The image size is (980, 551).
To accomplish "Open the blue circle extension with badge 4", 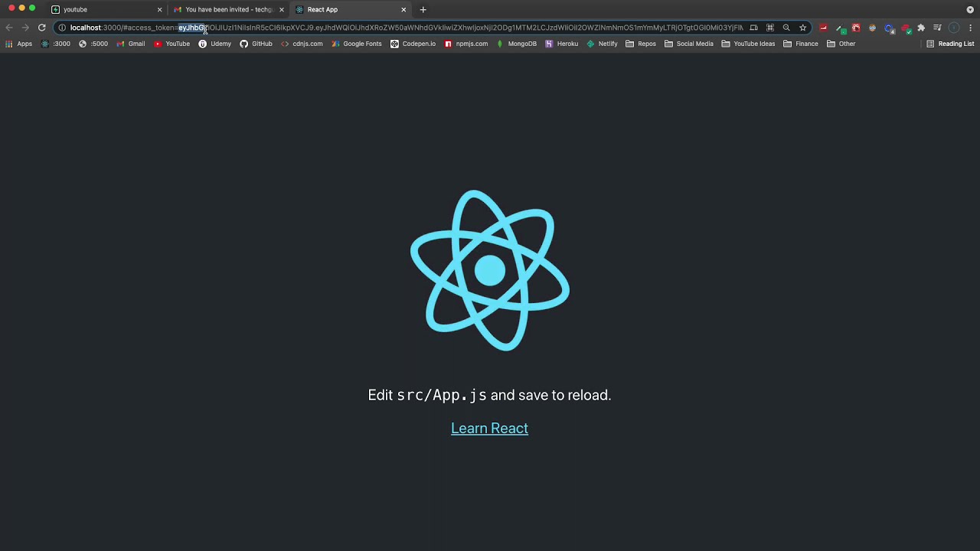I will (x=889, y=28).
